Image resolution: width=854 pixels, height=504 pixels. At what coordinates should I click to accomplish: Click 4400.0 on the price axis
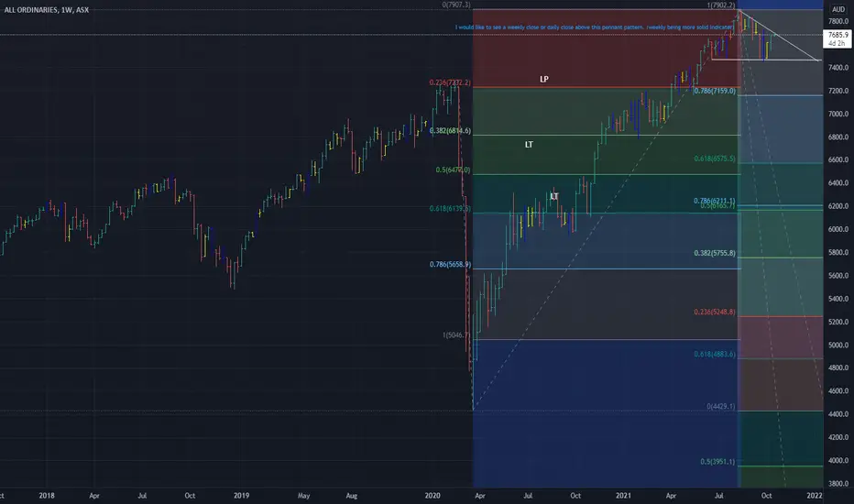pyautogui.click(x=838, y=414)
